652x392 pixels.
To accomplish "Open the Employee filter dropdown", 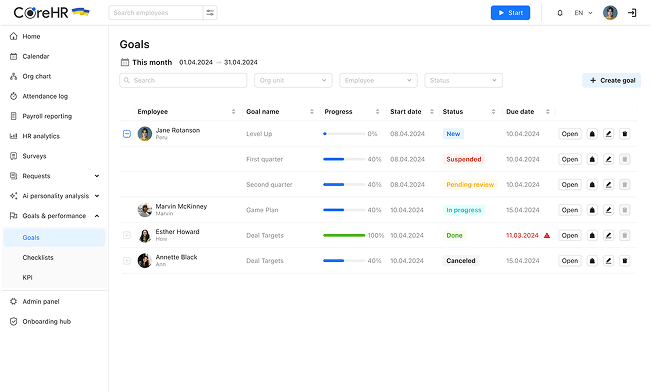I will (378, 80).
